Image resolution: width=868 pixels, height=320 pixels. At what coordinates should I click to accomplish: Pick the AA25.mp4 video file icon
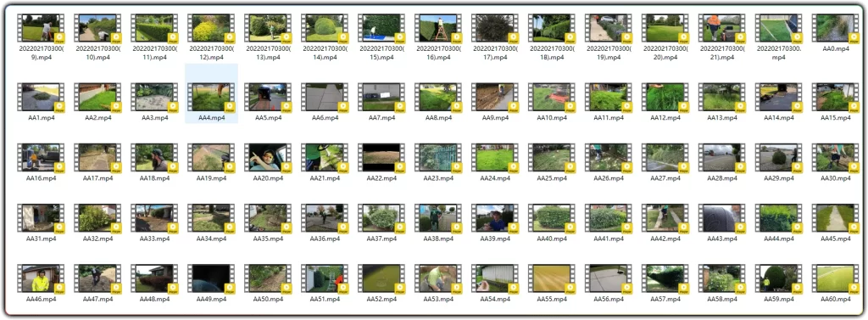click(x=552, y=158)
